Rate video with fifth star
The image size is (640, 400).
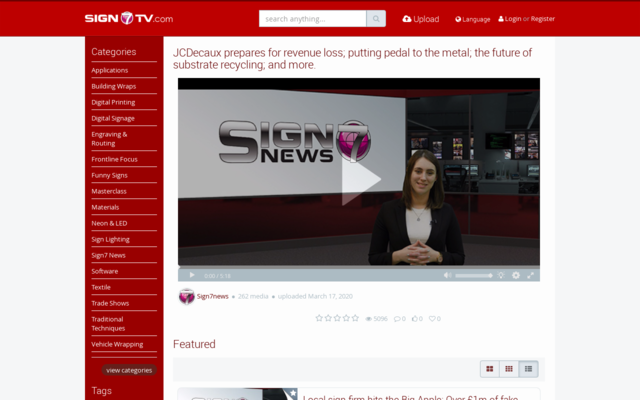pos(355,318)
